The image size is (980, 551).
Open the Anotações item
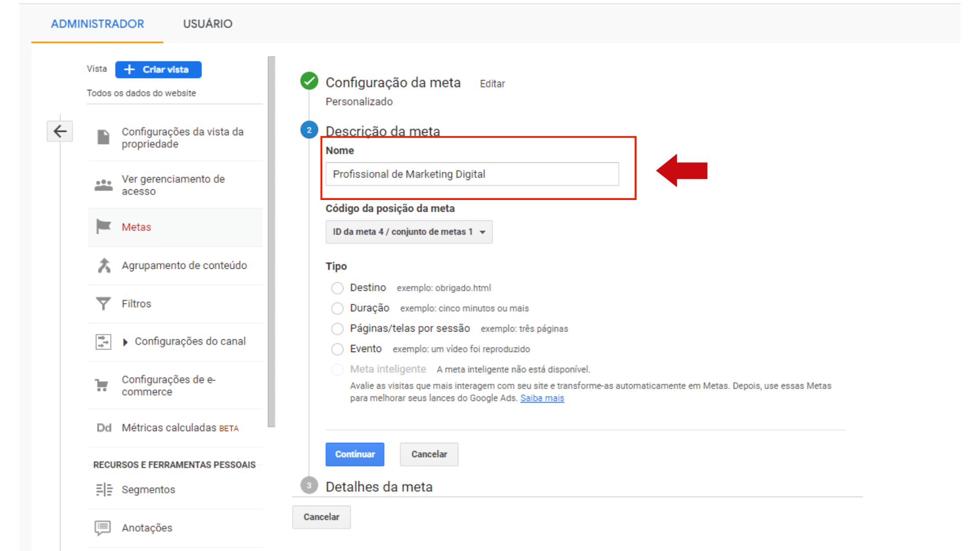tap(147, 528)
